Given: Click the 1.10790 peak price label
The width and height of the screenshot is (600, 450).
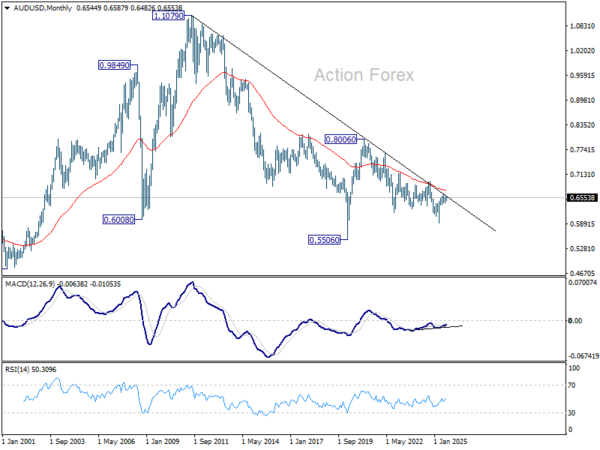Looking at the screenshot, I should [x=168, y=16].
